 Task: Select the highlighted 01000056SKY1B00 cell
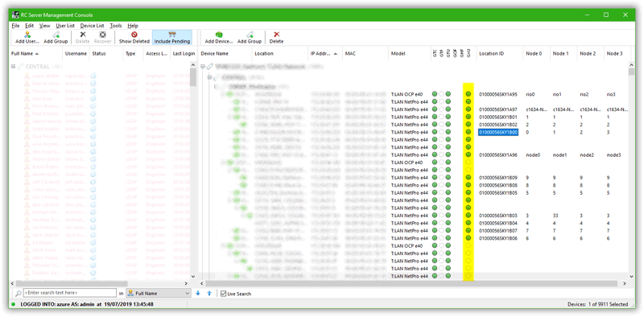[497, 132]
